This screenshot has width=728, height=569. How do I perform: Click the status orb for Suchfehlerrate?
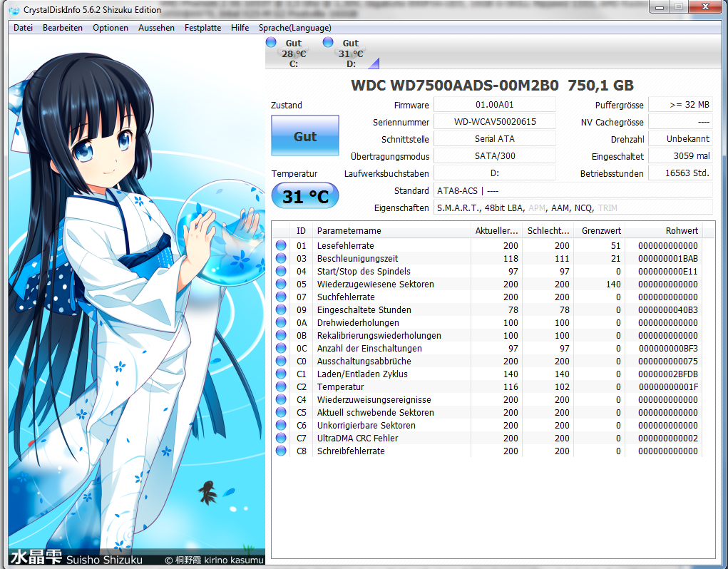281,297
